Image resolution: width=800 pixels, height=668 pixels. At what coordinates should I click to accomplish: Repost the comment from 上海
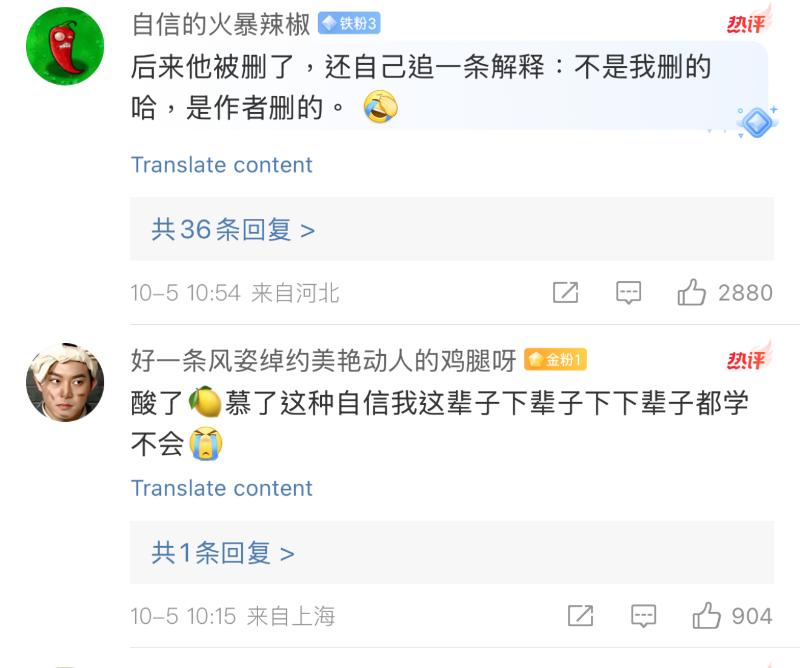click(x=580, y=616)
